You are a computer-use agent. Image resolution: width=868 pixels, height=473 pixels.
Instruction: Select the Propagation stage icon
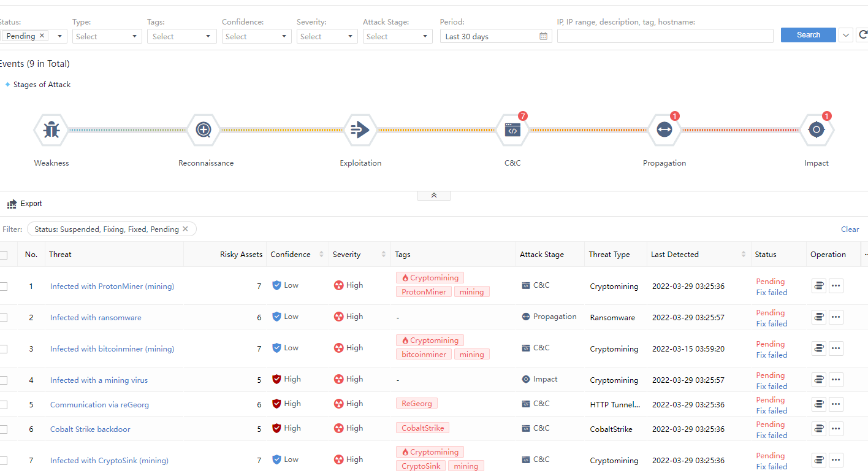coord(664,130)
